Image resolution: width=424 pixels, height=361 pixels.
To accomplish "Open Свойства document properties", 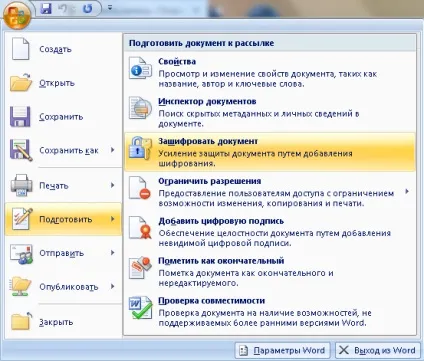I will click(270, 72).
